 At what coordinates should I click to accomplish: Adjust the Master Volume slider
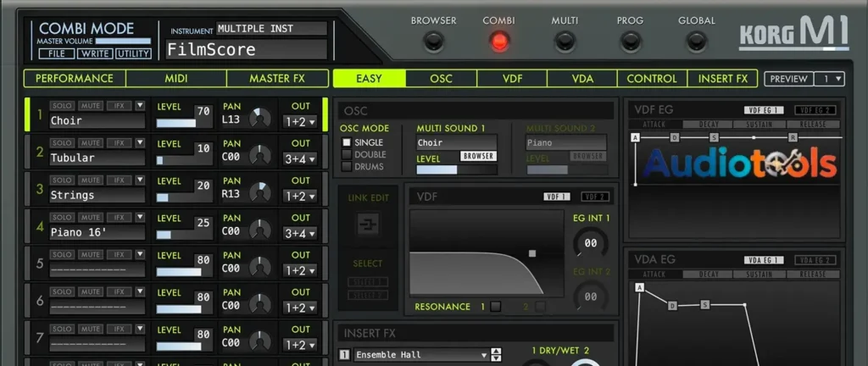pyautogui.click(x=123, y=41)
